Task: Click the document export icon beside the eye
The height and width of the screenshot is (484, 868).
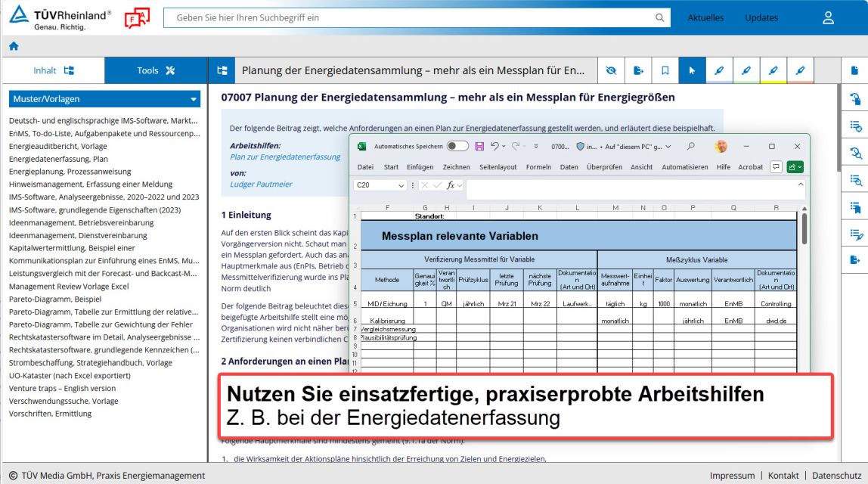Action: click(x=638, y=70)
